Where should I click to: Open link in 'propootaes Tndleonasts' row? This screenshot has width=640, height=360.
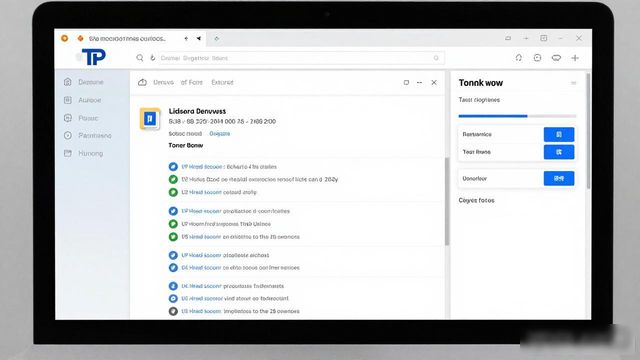coord(201,286)
